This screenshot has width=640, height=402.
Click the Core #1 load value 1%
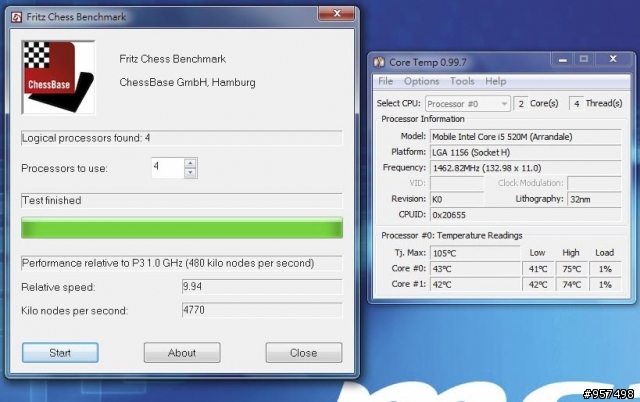(x=605, y=284)
